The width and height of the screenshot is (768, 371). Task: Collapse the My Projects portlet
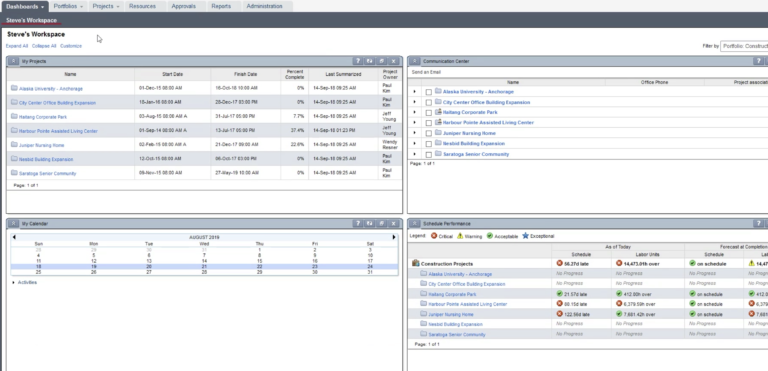pos(14,61)
